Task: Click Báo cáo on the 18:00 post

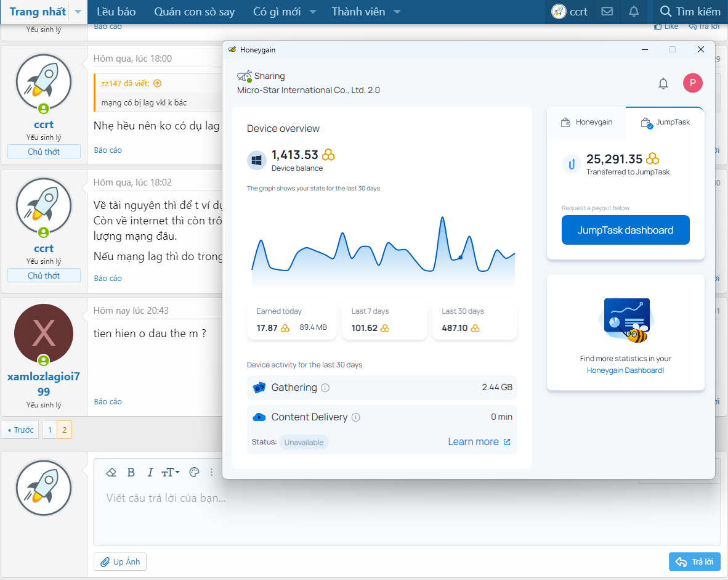Action: click(108, 150)
